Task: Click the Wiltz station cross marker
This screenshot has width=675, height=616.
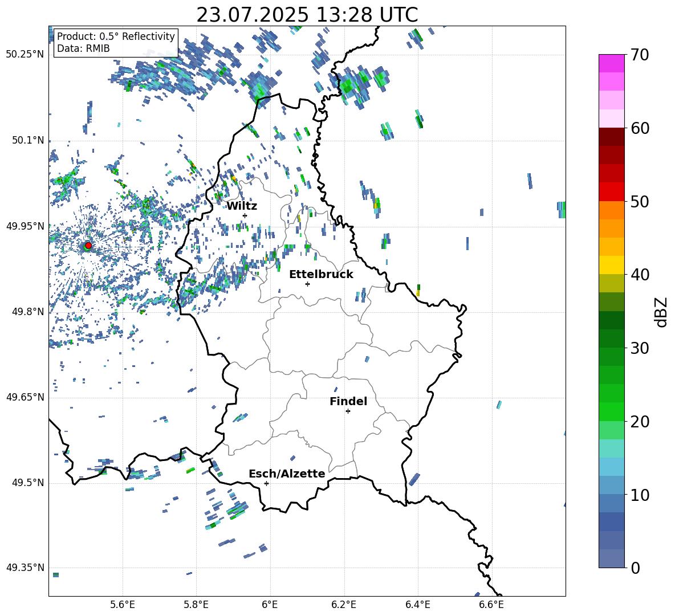Action: point(245,215)
